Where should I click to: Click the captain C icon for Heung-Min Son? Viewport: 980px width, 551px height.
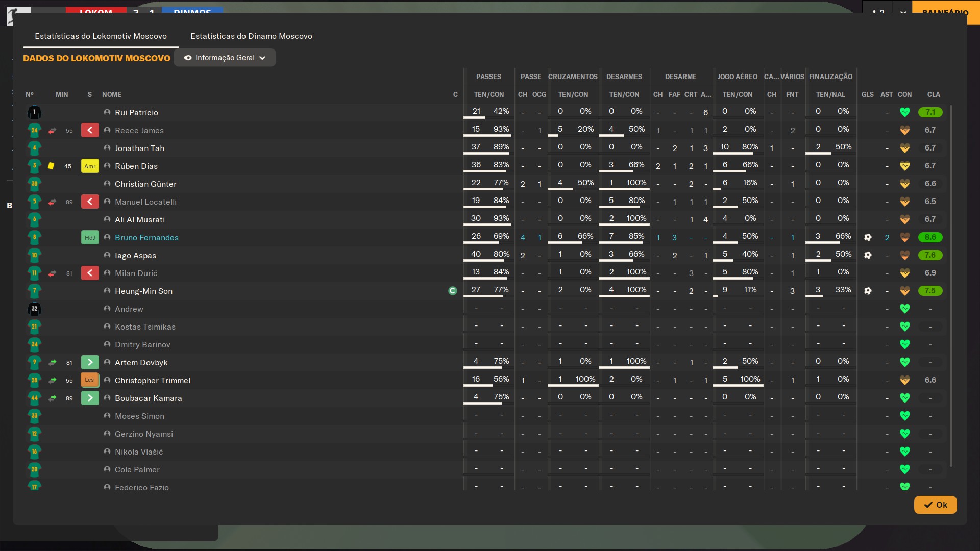(452, 291)
